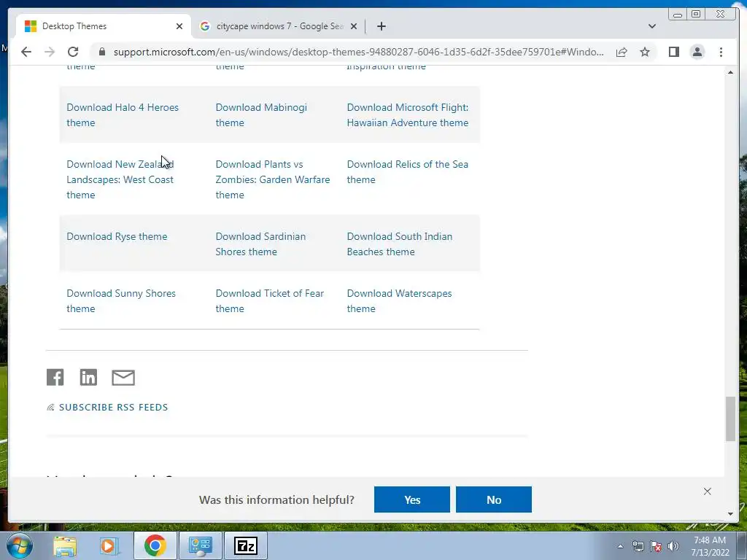Viewport: 747px width, 560px height.
Task: Open the Windows Start menu
Action: click(20, 545)
